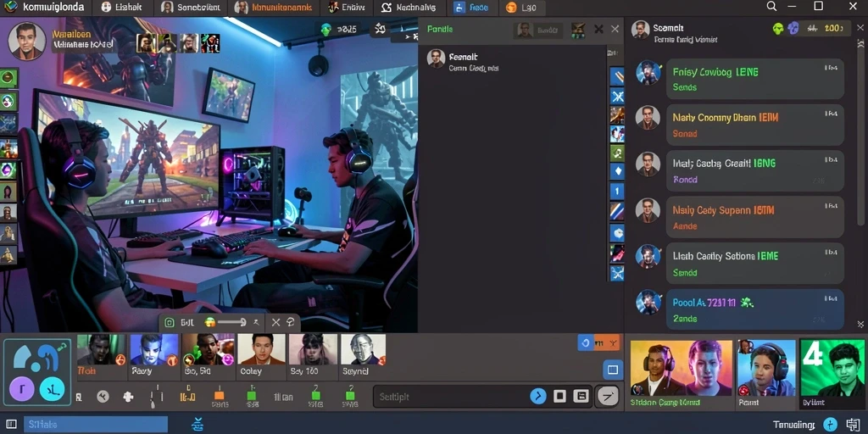Click the panel icon at taskbar far left

click(x=11, y=425)
